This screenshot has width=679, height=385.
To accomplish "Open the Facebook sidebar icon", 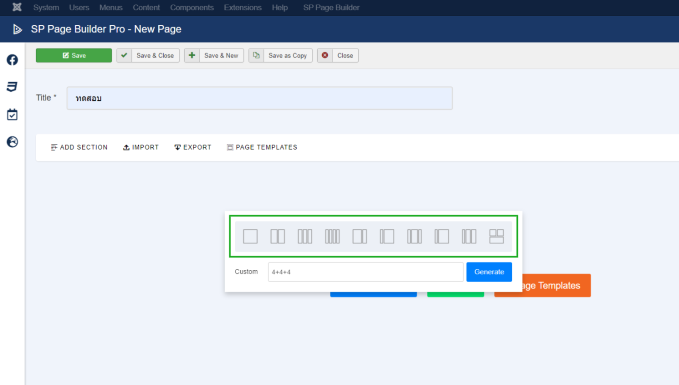I will [12, 60].
